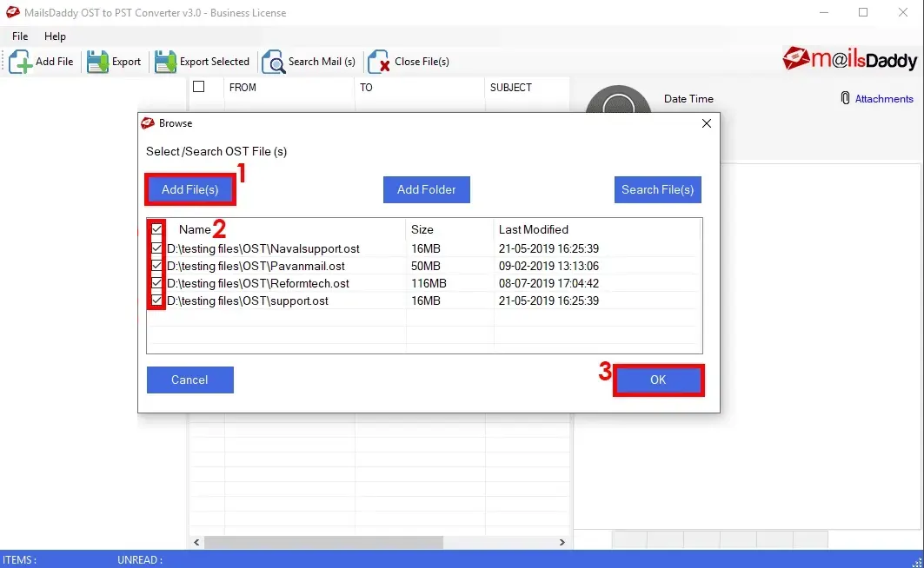The height and width of the screenshot is (568, 924).
Task: Open the File menu
Action: [20, 36]
